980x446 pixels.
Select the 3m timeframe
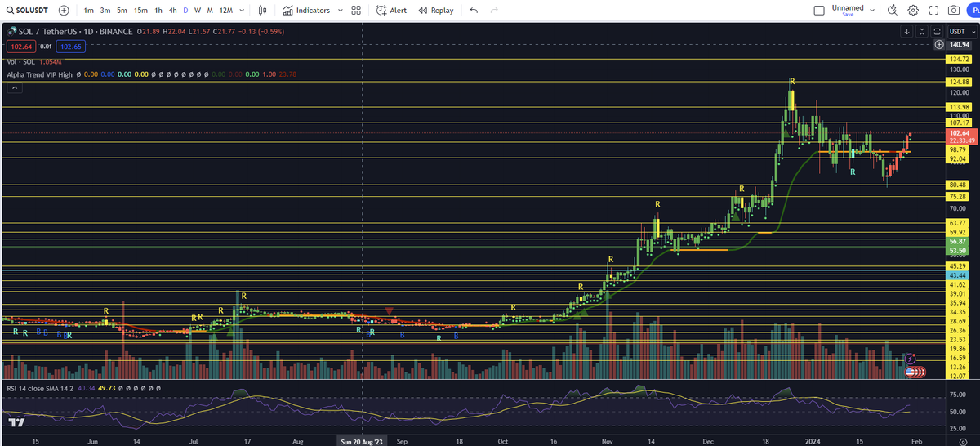105,11
